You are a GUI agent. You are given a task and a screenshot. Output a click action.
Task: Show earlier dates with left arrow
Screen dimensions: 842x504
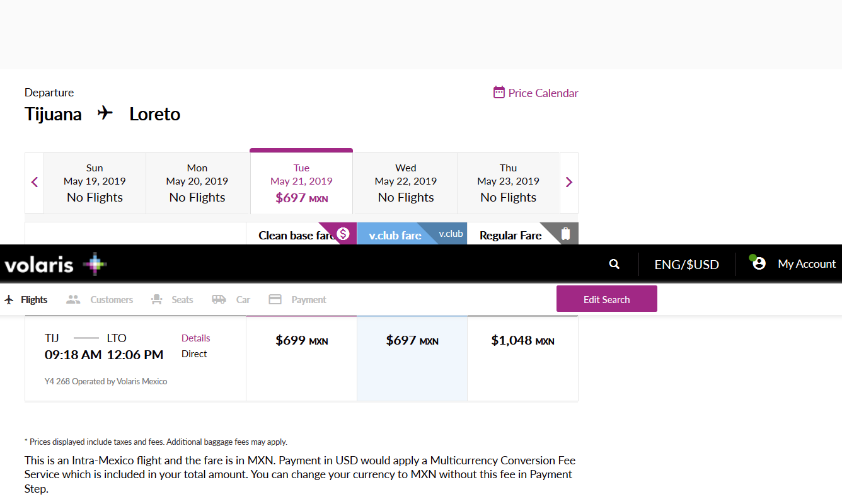[35, 182]
